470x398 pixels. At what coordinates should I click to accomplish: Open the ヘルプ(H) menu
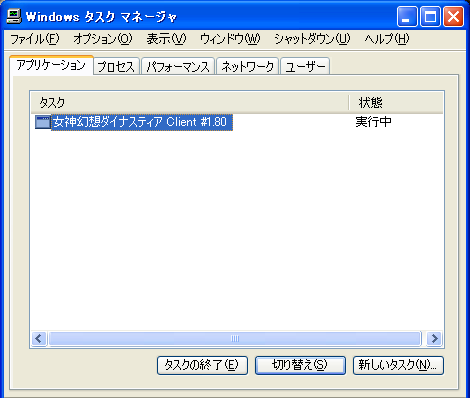coord(386,39)
